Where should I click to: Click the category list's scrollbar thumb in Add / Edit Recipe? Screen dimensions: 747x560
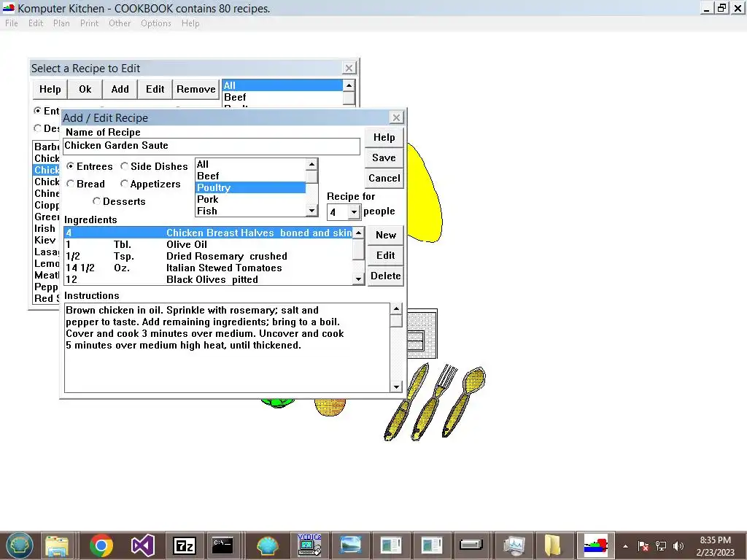tap(311, 176)
